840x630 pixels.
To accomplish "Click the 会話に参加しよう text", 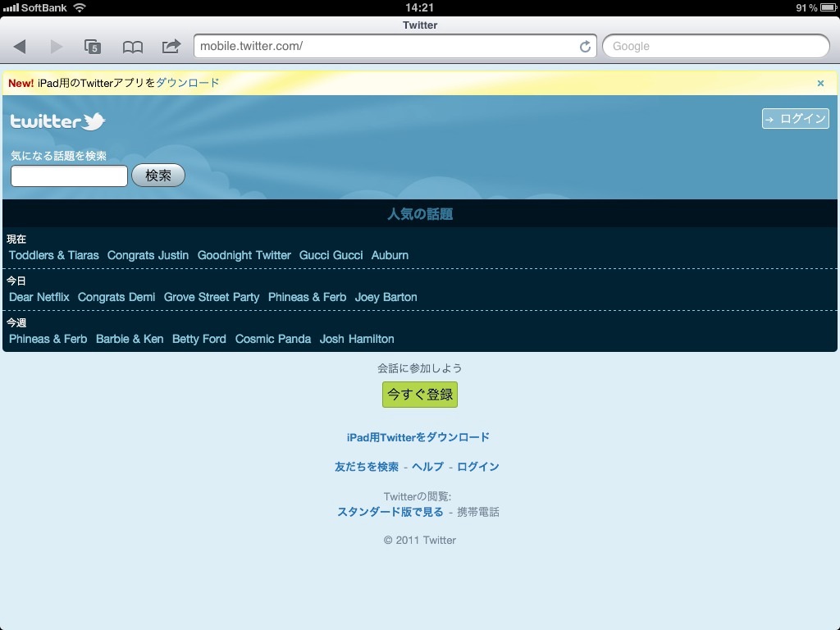I will (x=419, y=368).
